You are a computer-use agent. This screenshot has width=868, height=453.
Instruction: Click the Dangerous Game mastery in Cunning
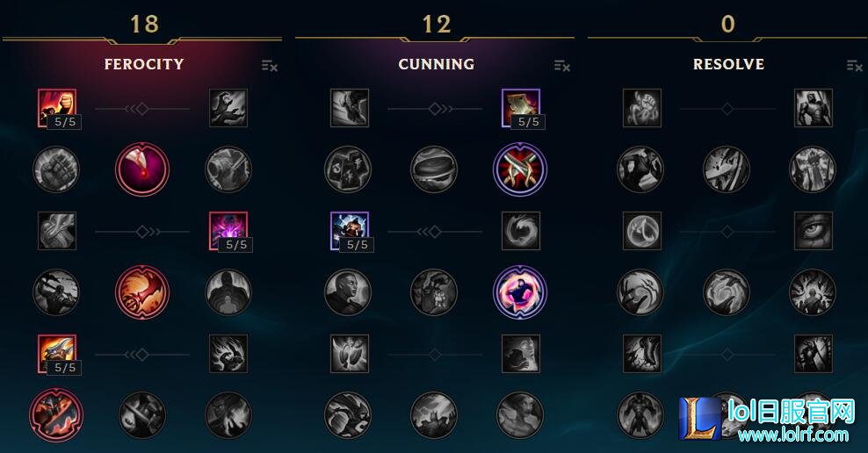(x=520, y=292)
